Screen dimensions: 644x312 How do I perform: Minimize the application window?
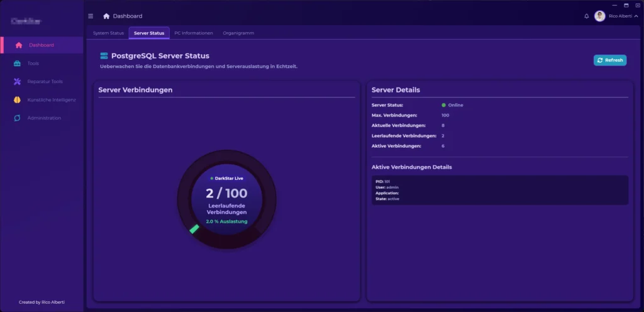coord(614,5)
